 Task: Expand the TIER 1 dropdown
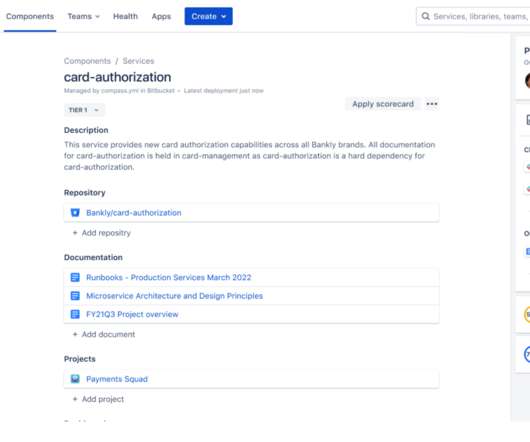pyautogui.click(x=84, y=110)
